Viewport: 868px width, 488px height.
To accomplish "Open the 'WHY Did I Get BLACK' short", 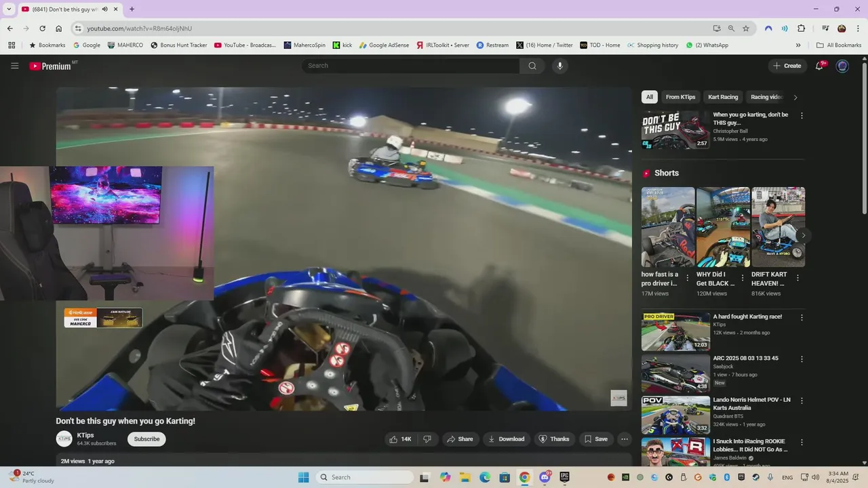I will coord(723,227).
